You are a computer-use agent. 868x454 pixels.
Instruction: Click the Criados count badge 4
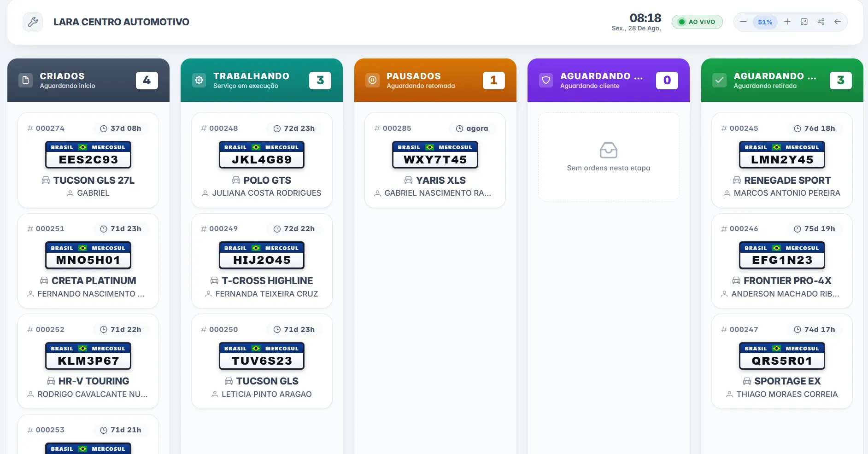tap(147, 81)
